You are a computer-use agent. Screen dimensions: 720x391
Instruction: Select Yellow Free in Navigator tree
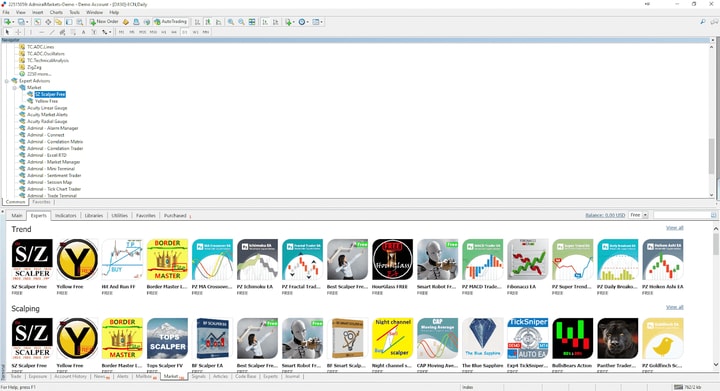tap(46, 101)
